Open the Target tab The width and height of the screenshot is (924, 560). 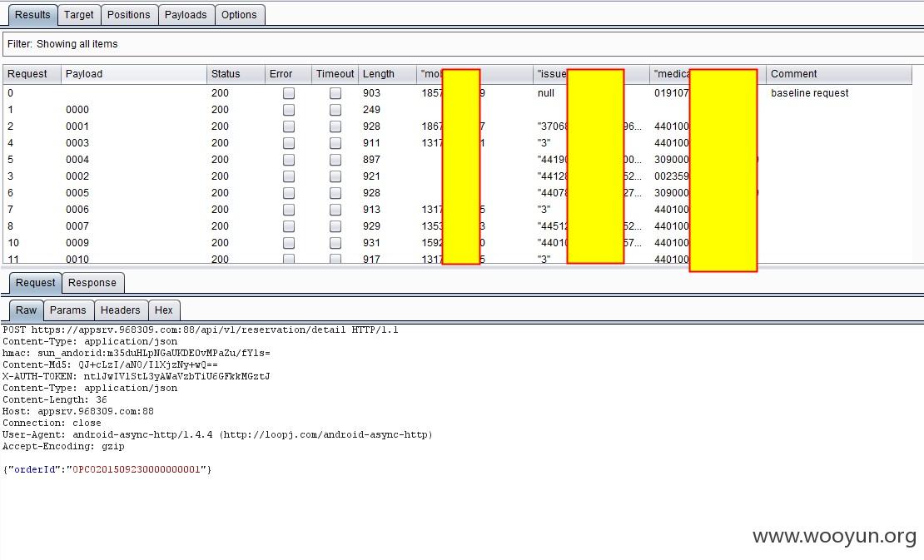[x=78, y=15]
